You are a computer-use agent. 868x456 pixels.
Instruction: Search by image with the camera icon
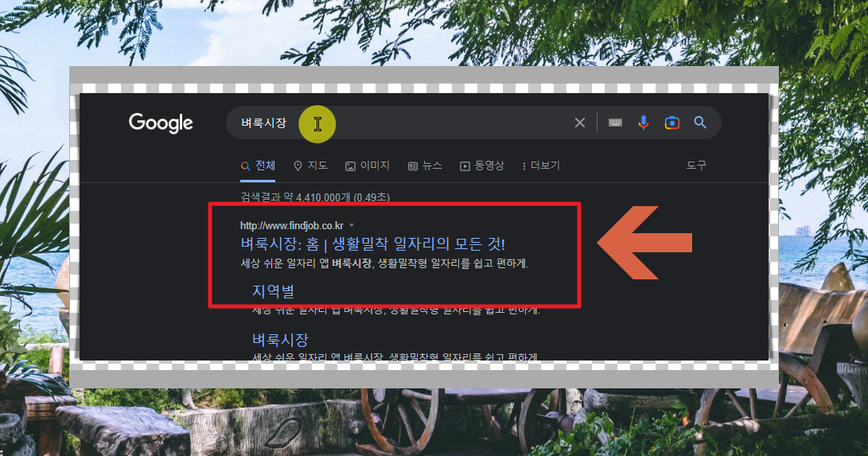click(x=672, y=123)
